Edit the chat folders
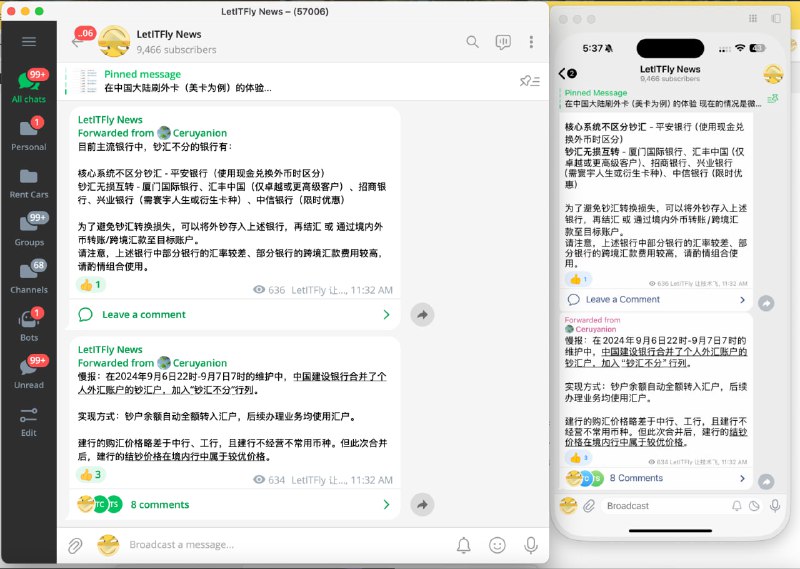 tap(29, 422)
